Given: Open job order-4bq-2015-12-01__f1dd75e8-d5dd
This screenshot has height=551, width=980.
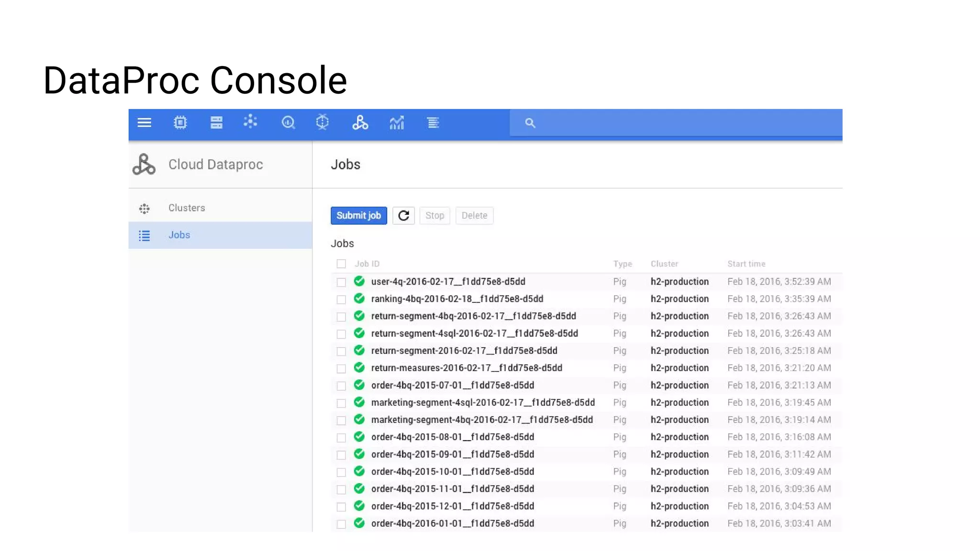Looking at the screenshot, I should pyautogui.click(x=452, y=506).
